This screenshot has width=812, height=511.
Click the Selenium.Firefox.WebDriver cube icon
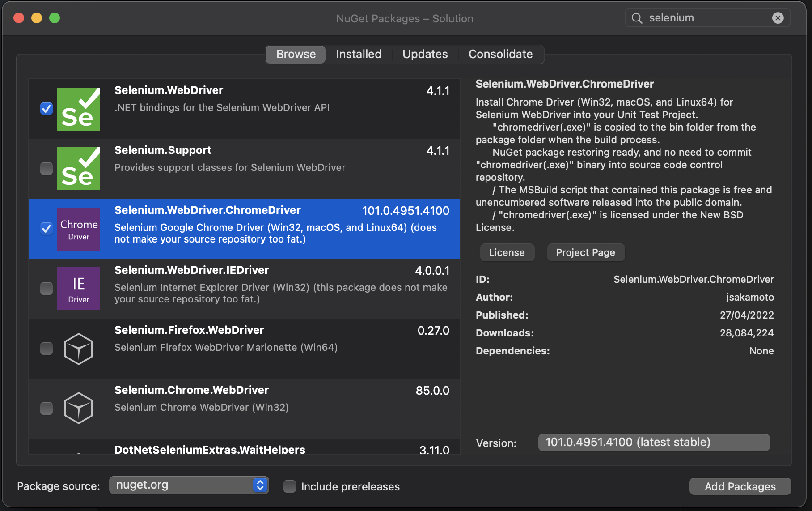tap(79, 349)
